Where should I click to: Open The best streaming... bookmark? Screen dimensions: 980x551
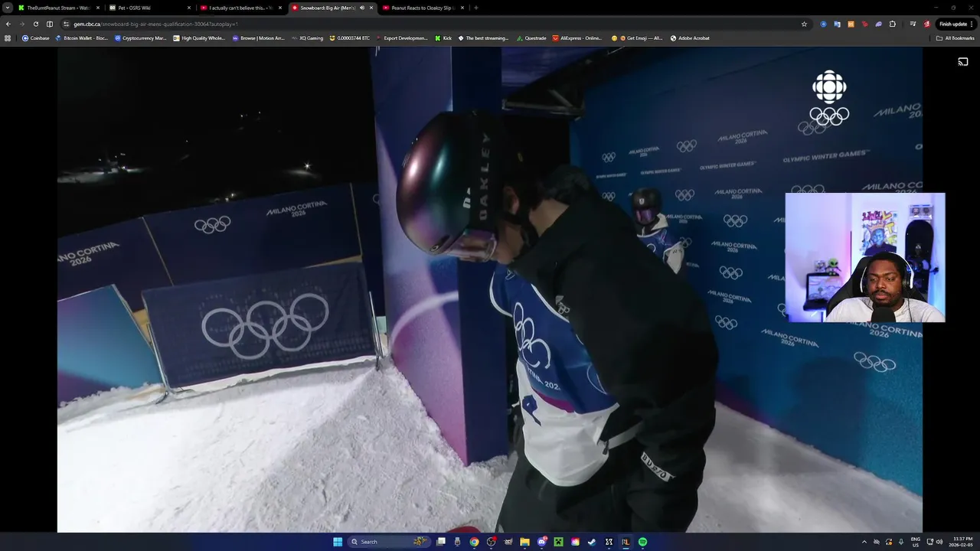tap(483, 37)
